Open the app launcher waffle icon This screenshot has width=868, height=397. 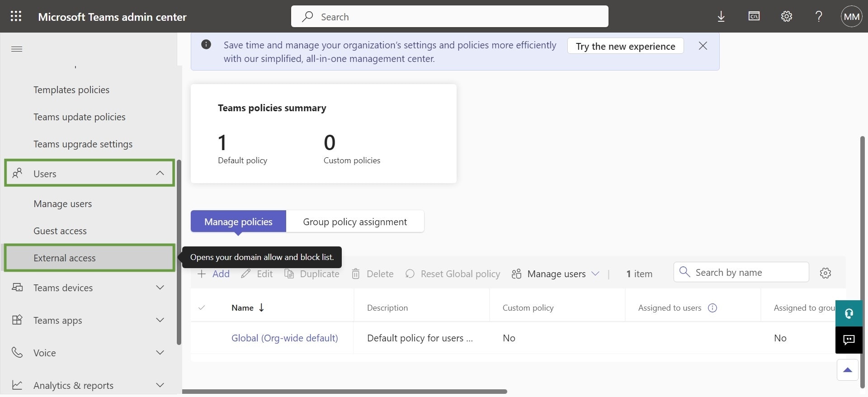coord(16,16)
